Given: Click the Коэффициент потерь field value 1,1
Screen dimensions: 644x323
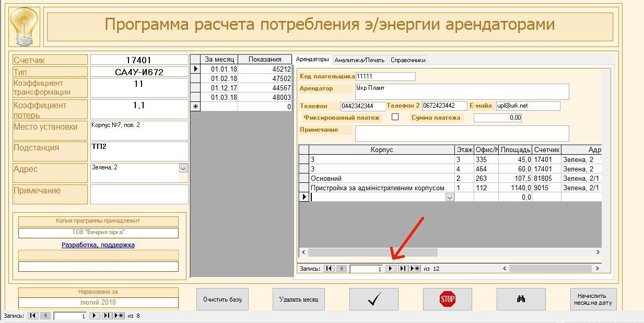Looking at the screenshot, I should [139, 109].
